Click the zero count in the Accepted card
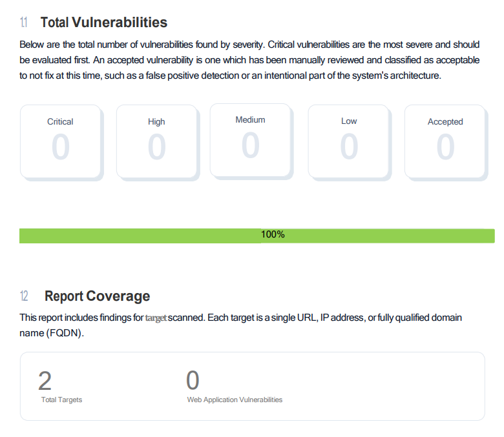This screenshot has width=504, height=437. click(x=445, y=147)
